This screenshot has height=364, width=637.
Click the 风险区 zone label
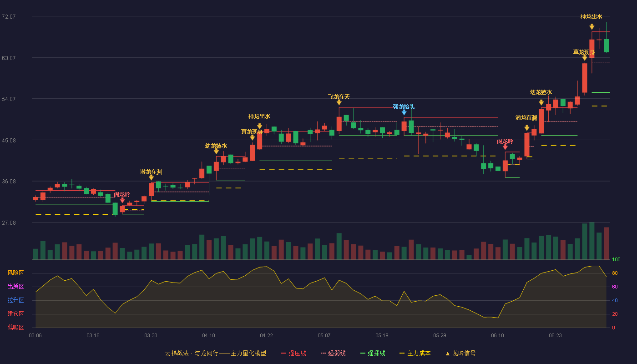coord(16,273)
